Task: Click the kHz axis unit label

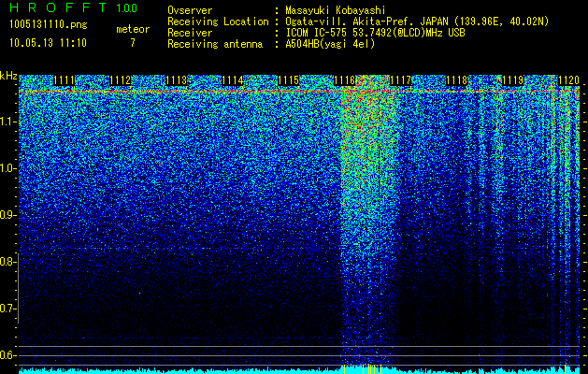Action: pyautogui.click(x=8, y=76)
